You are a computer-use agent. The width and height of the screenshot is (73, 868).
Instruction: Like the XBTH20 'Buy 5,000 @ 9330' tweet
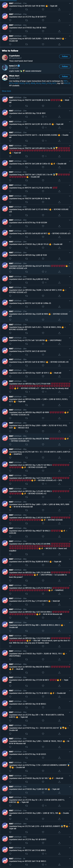point(43,259)
